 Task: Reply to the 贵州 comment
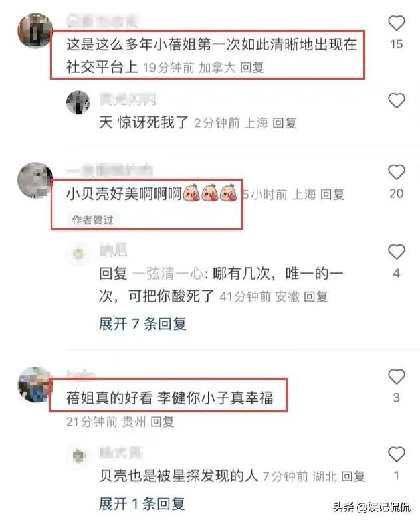pyautogui.click(x=162, y=422)
